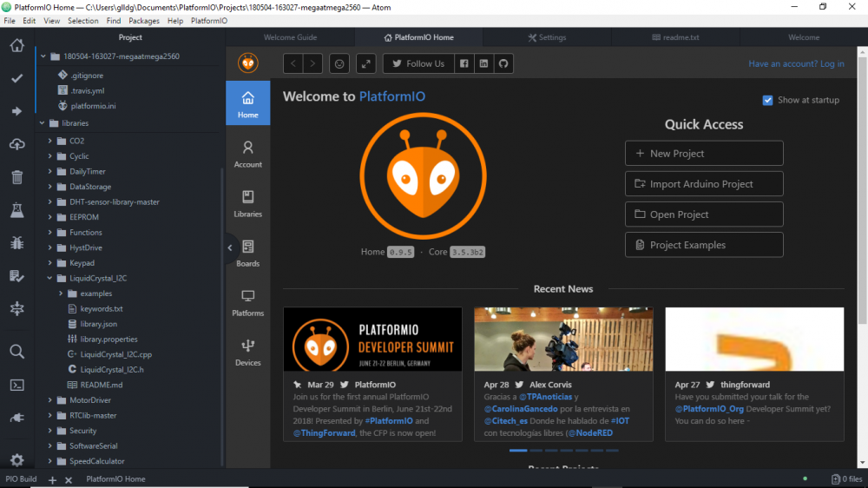The image size is (868, 488).
Task: Expand the DHT-sensor-library-master folder
Action: pyautogui.click(x=49, y=202)
